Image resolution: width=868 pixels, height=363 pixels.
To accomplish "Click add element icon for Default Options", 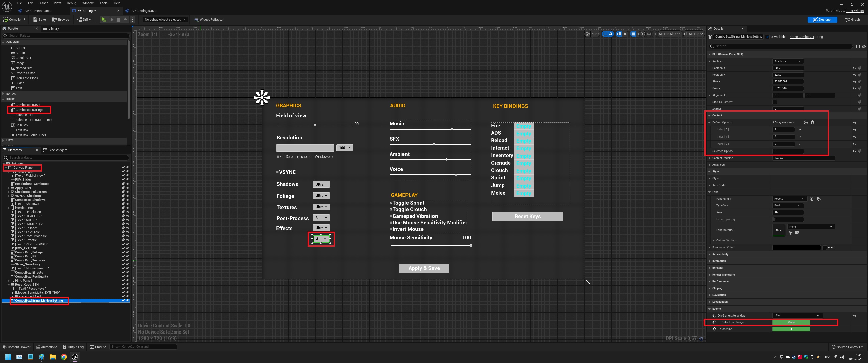I will tap(806, 123).
